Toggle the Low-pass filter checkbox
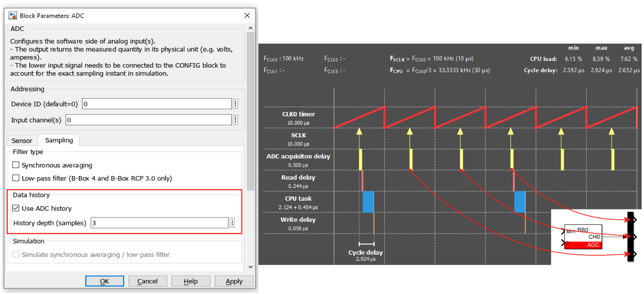This screenshot has width=644, height=294. pyautogui.click(x=16, y=179)
